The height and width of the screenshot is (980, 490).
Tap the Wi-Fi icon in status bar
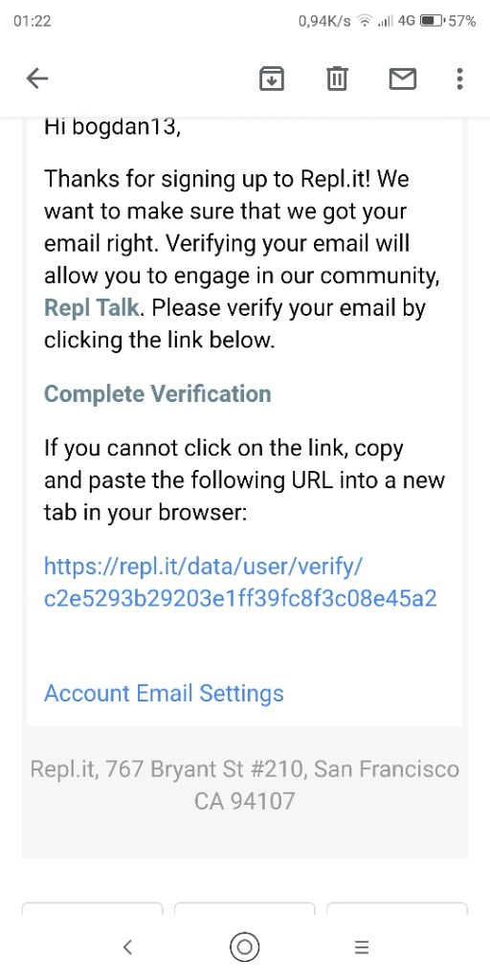pos(364,21)
